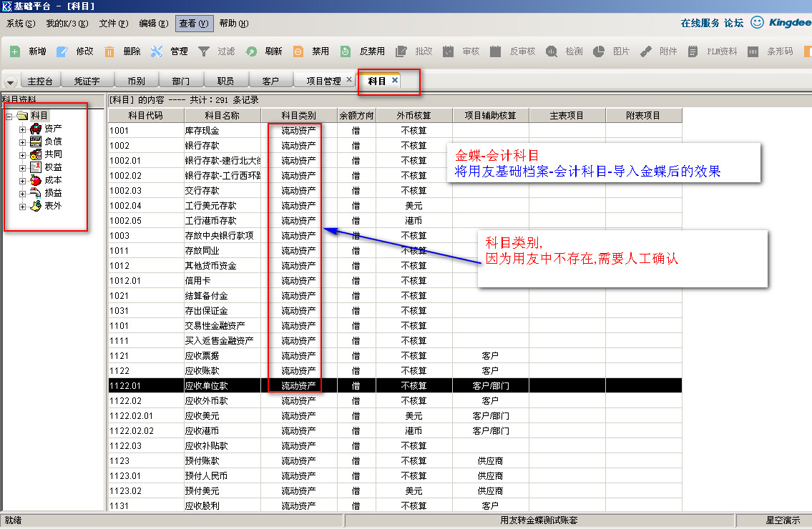Click the 修改 (Edit) toolbar icon

[x=62, y=51]
